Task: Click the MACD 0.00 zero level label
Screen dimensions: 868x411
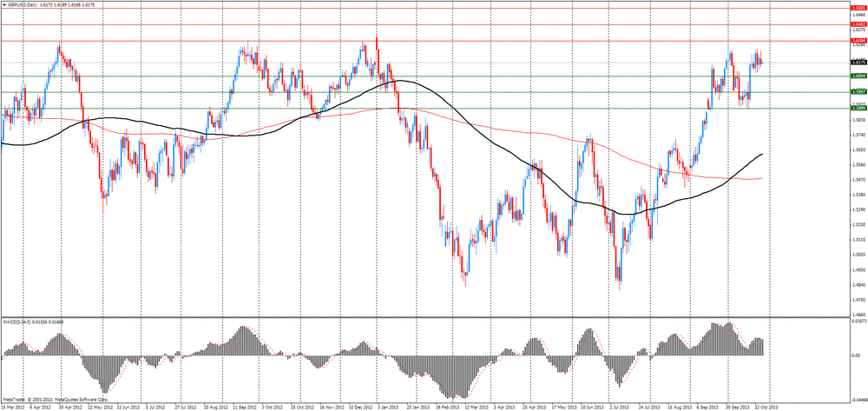Action: click(855, 355)
